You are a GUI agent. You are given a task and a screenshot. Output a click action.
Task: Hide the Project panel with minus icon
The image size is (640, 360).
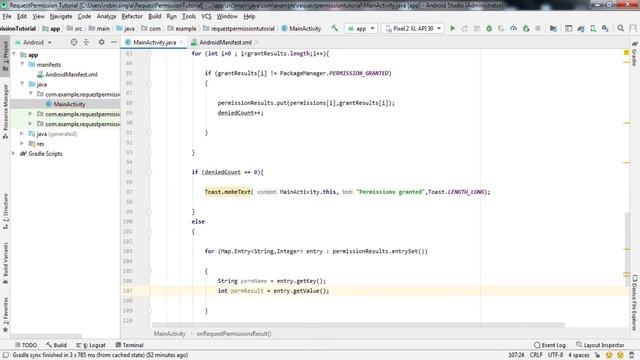pos(113,42)
